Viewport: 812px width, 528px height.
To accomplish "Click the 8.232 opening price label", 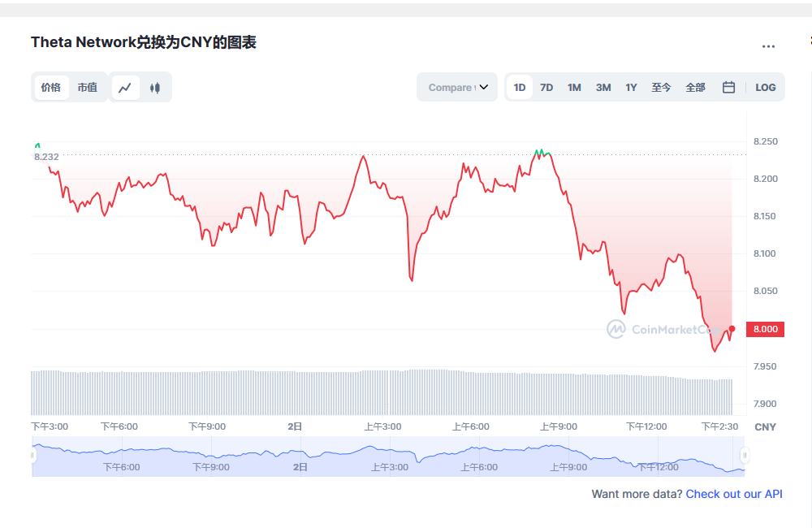I will pyautogui.click(x=46, y=157).
